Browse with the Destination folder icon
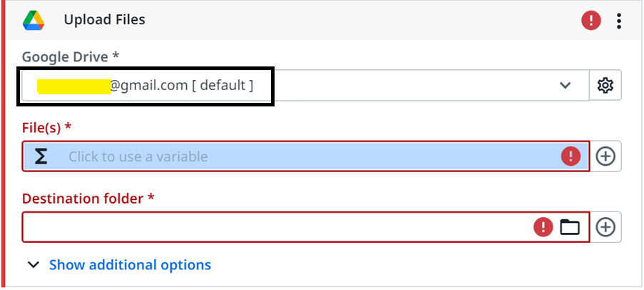Viewport: 644px width, 290px height. tap(570, 226)
